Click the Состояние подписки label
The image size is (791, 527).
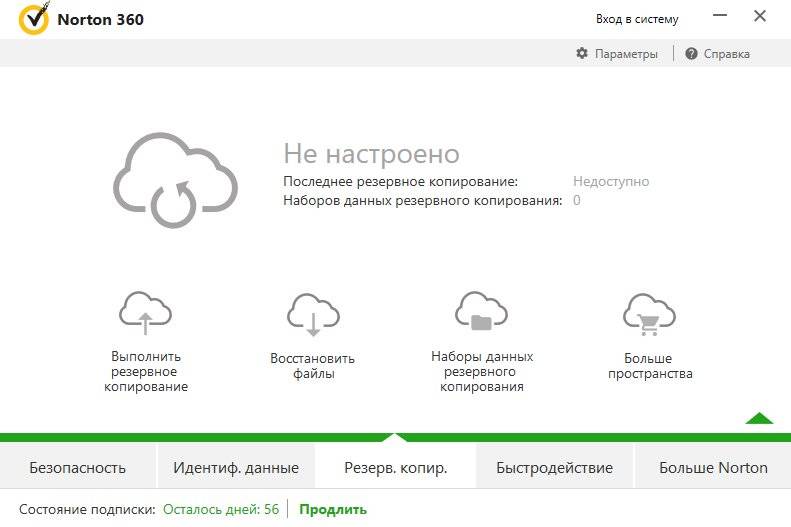coord(87,509)
